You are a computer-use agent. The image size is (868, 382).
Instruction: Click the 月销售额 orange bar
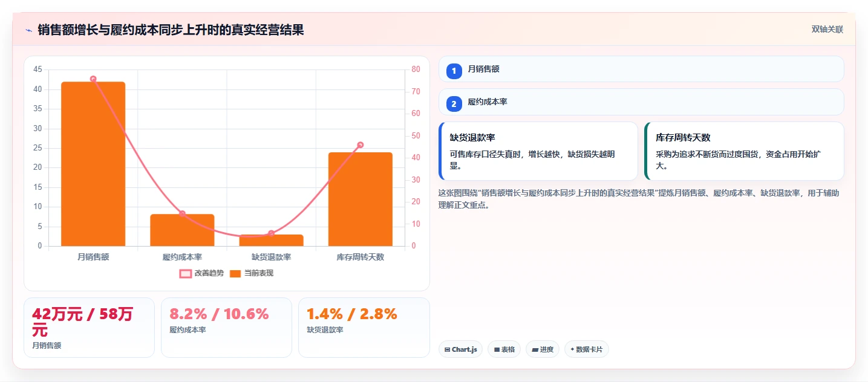pos(93,164)
